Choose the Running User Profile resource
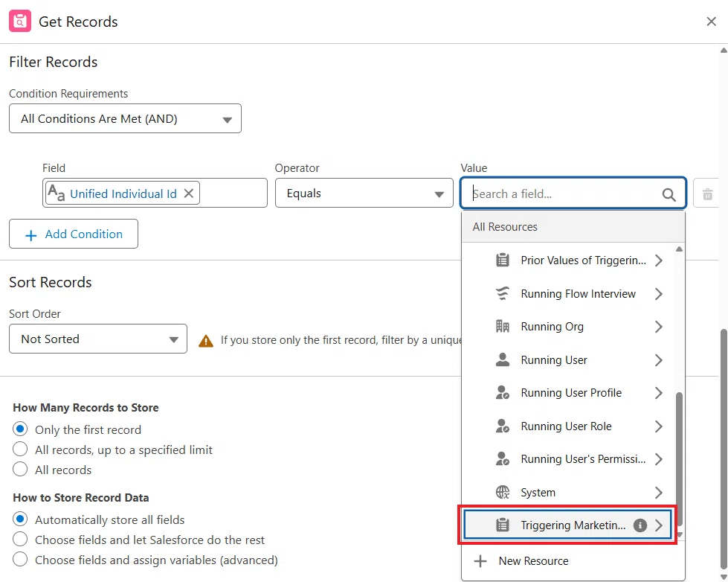The image size is (728, 582). (x=569, y=393)
